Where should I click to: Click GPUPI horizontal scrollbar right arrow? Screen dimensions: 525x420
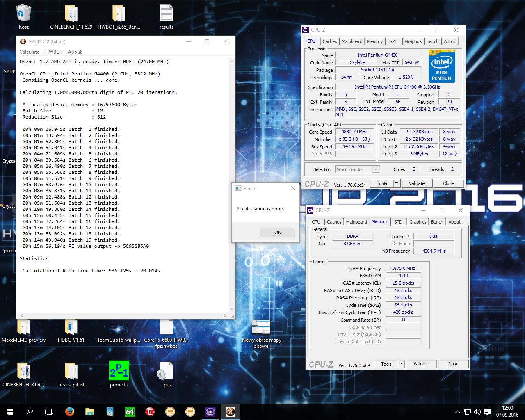(225, 315)
